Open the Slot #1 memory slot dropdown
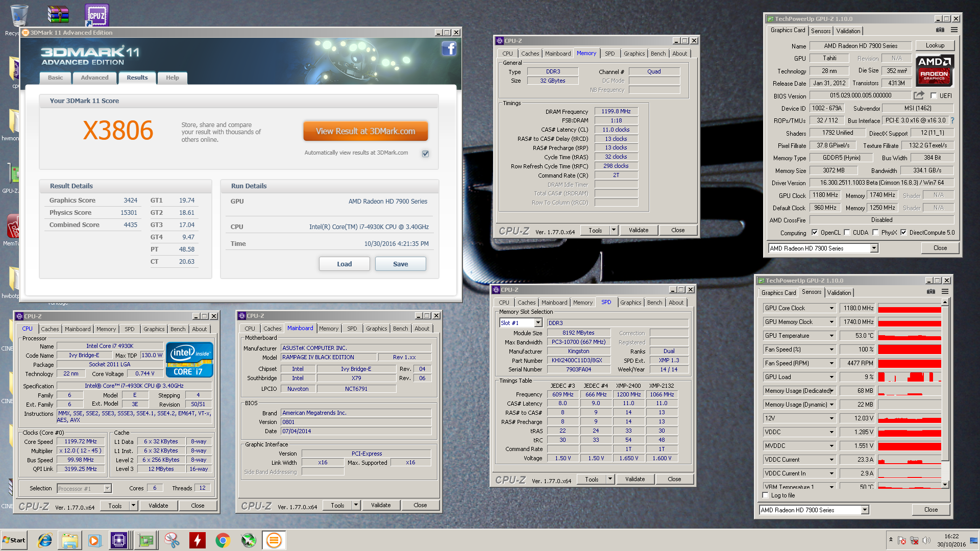 [538, 323]
